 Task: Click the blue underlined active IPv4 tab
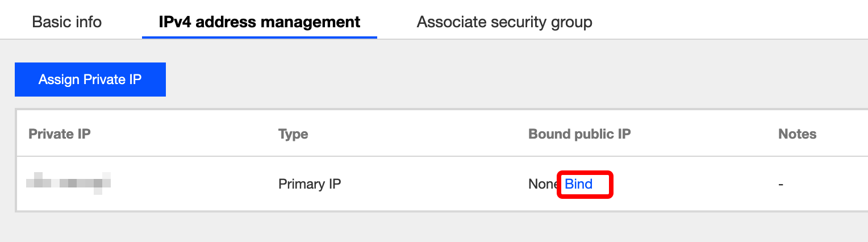point(259,22)
